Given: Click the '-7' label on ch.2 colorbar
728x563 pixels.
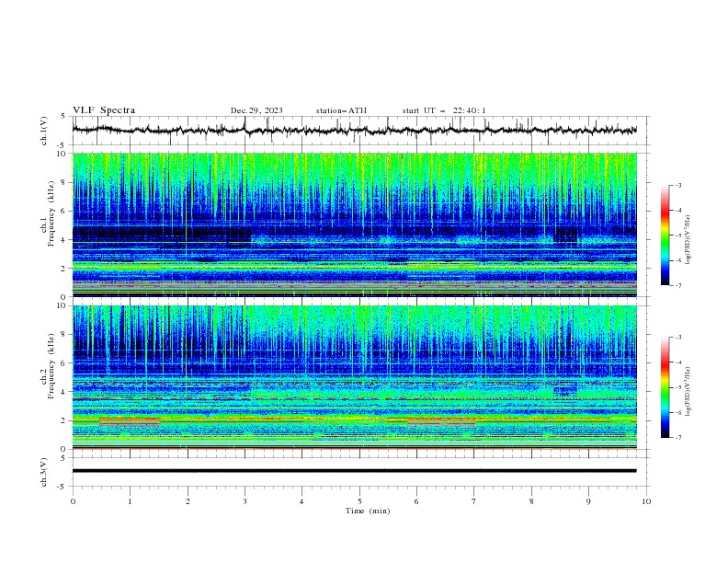Looking at the screenshot, I should tap(678, 437).
